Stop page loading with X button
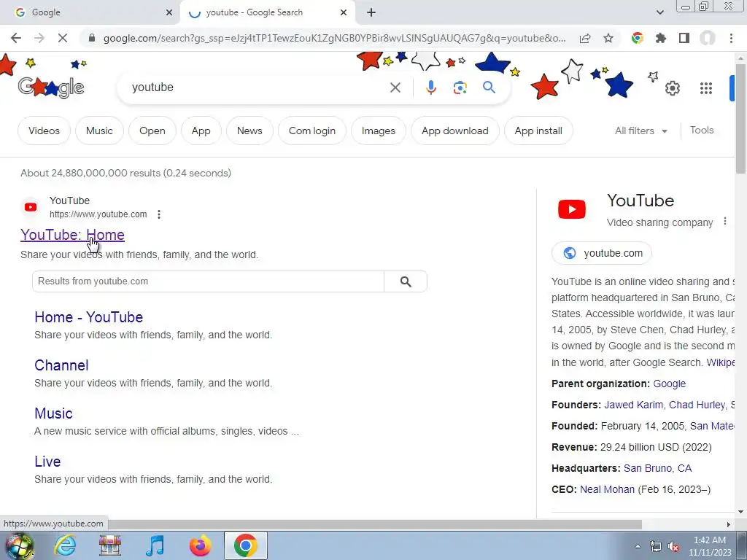The width and height of the screenshot is (747, 560). coord(63,38)
